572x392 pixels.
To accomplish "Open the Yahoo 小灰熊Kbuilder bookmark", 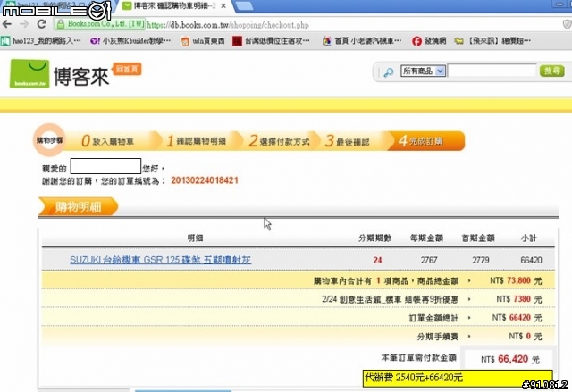I will (x=130, y=41).
